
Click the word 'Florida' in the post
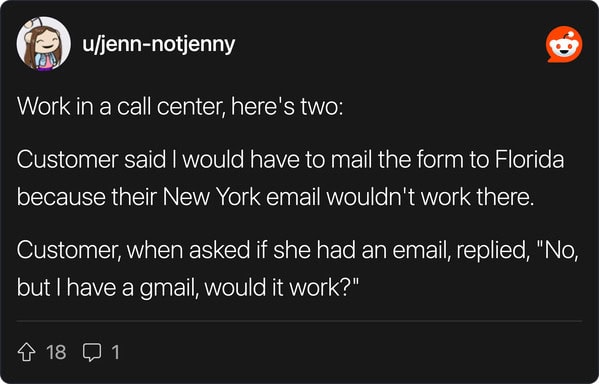pyautogui.click(x=529, y=159)
